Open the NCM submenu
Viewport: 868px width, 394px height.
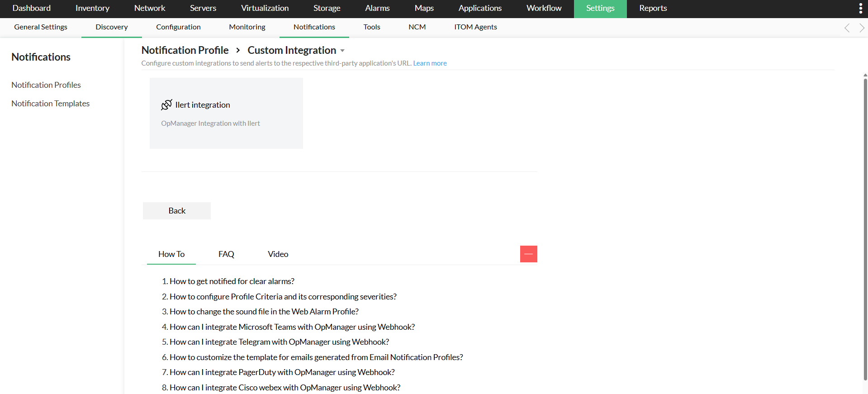(x=417, y=27)
